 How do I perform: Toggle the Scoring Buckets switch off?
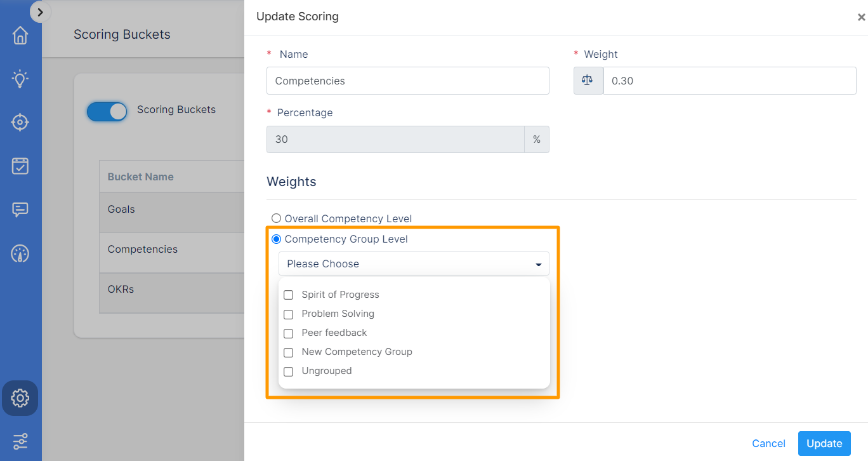pyautogui.click(x=107, y=112)
